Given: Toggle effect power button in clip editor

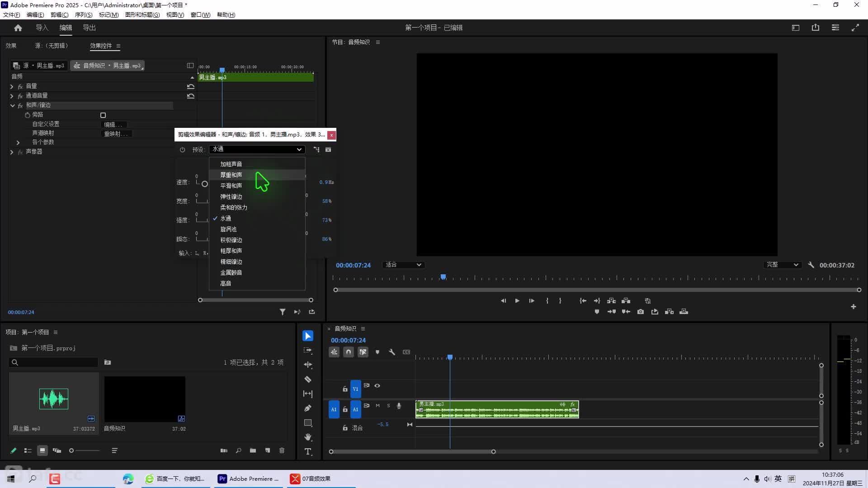Looking at the screenshot, I should 182,150.
